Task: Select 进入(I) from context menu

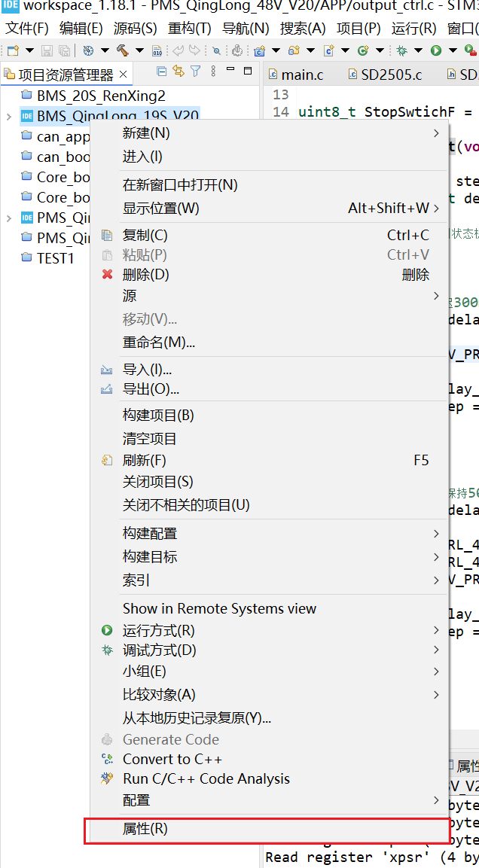Action: click(269, 157)
